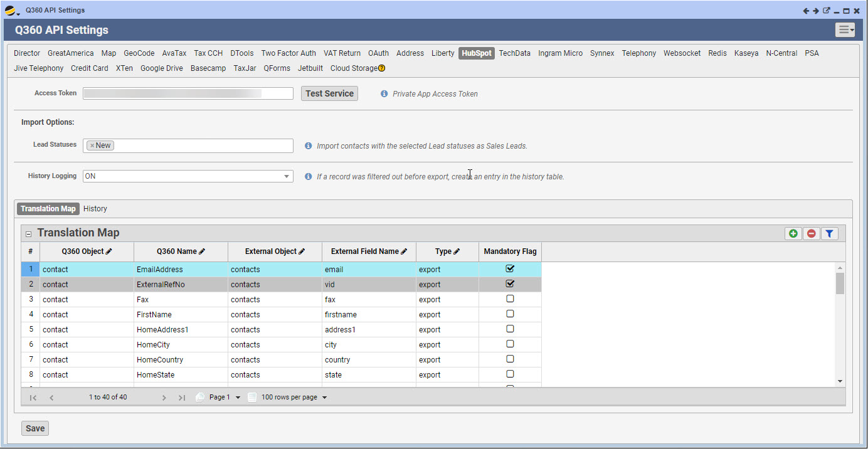Click the info icon beside Private App Access Token
Image resolution: width=868 pixels, height=449 pixels.
point(384,93)
